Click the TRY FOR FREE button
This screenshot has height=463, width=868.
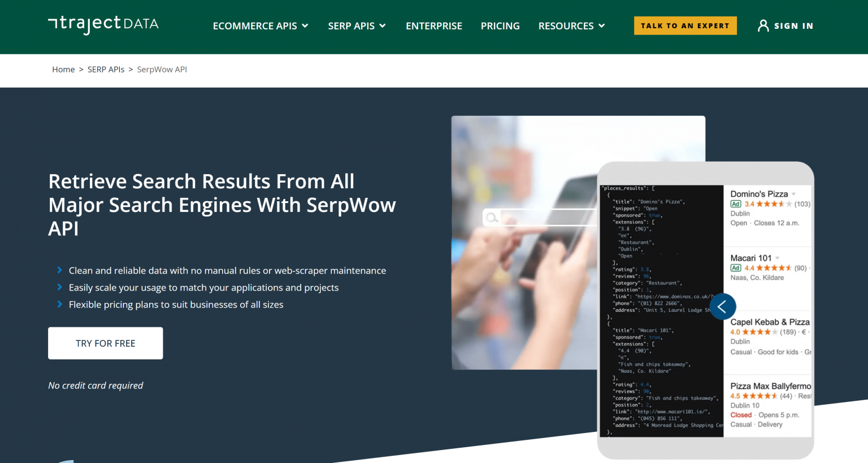pos(105,343)
